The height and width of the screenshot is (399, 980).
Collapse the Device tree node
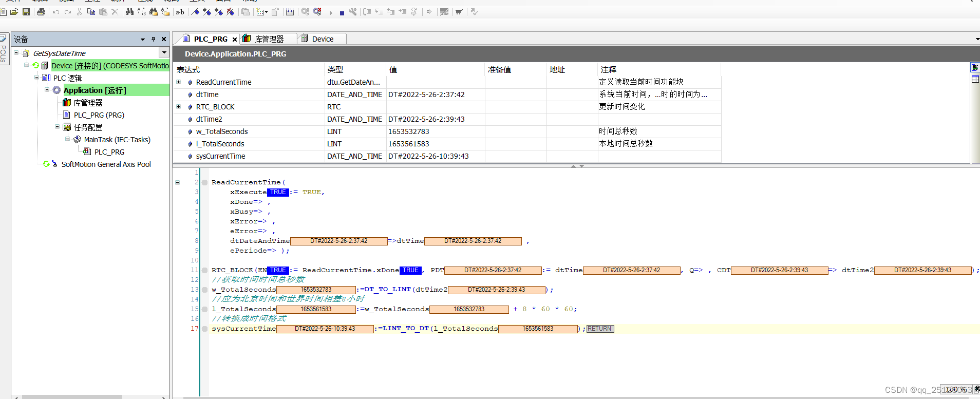point(27,65)
